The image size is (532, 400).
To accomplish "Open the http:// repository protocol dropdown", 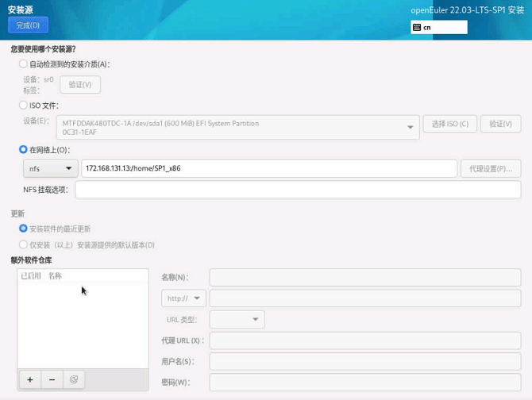I will click(183, 298).
